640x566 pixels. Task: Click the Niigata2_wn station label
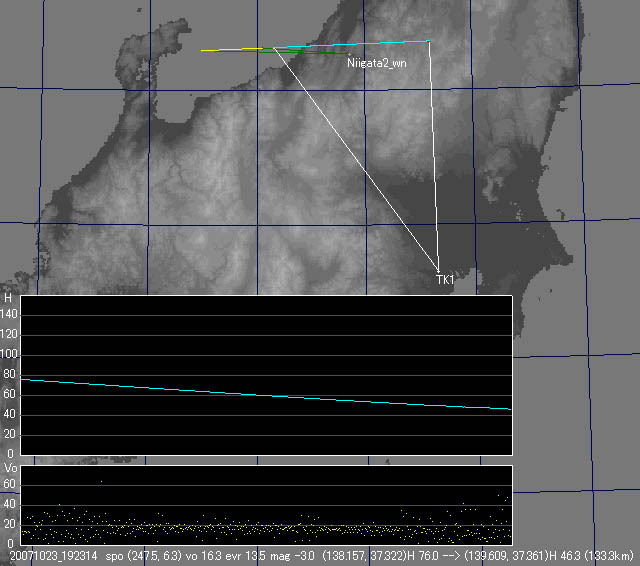point(376,63)
